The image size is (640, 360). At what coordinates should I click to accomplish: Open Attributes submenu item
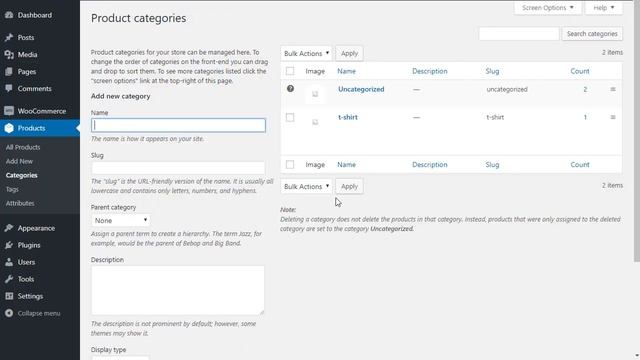click(20, 203)
